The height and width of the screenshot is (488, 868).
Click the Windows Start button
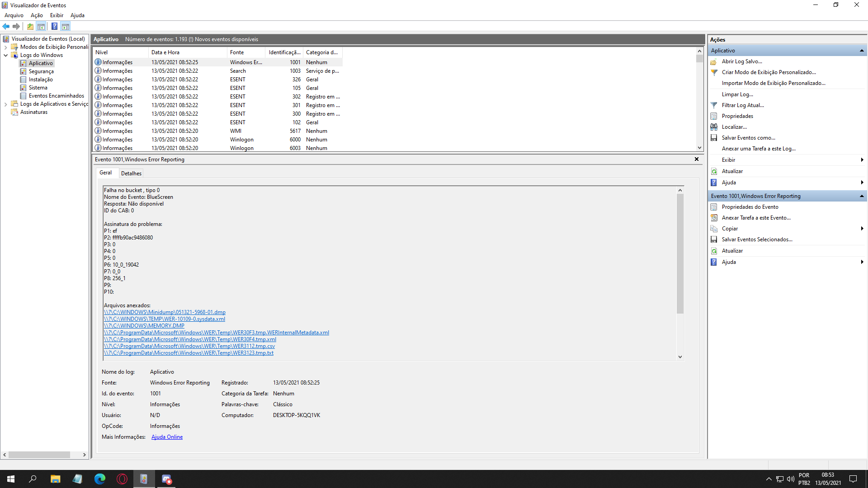pyautogui.click(x=11, y=479)
